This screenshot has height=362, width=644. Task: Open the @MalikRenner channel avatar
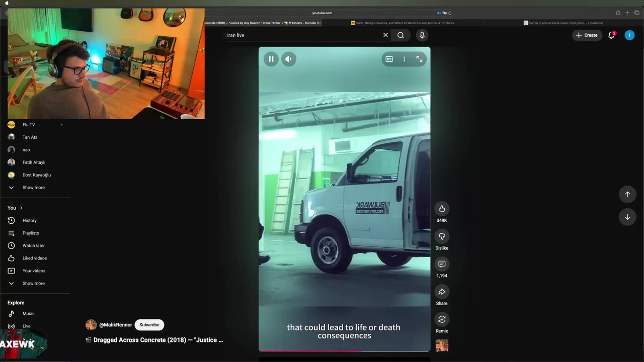(x=91, y=325)
